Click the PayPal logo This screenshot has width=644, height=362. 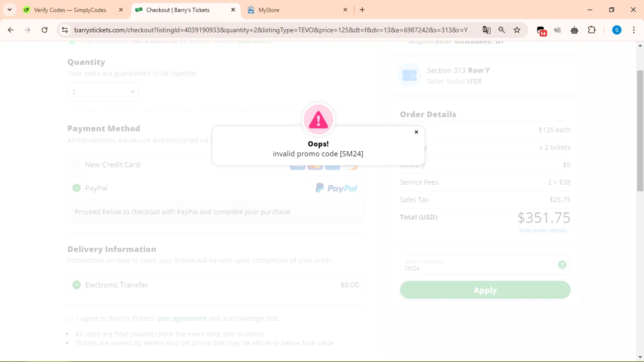coord(336,188)
